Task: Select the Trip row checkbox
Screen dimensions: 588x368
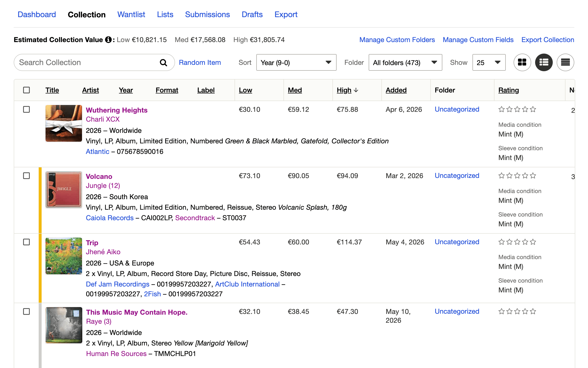Action: click(26, 242)
